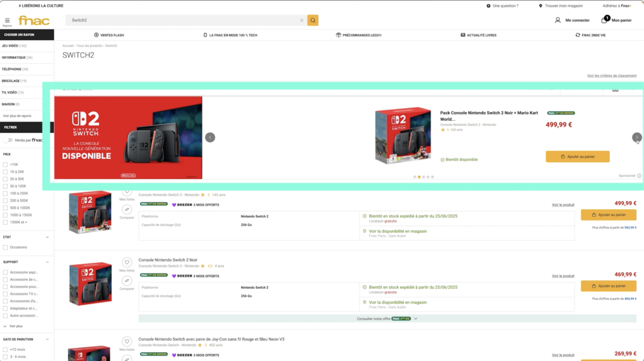Check the 100 à 200€ price filter

click(5, 193)
